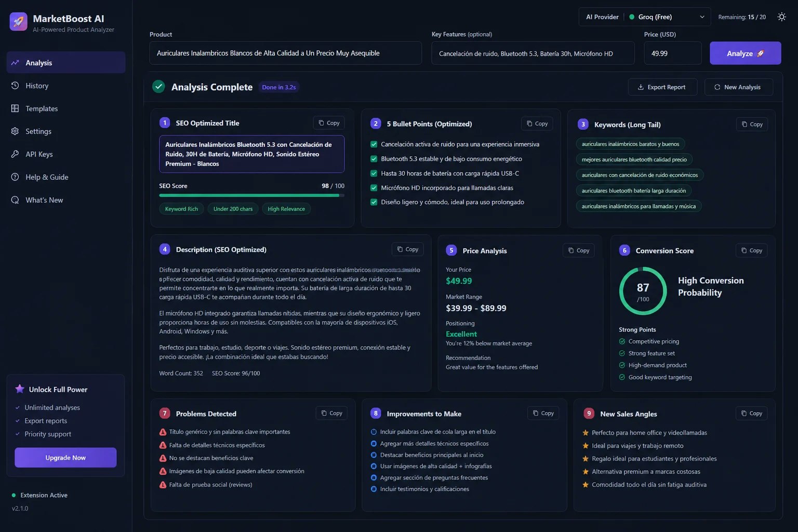Click the Product name input field

tap(285, 54)
